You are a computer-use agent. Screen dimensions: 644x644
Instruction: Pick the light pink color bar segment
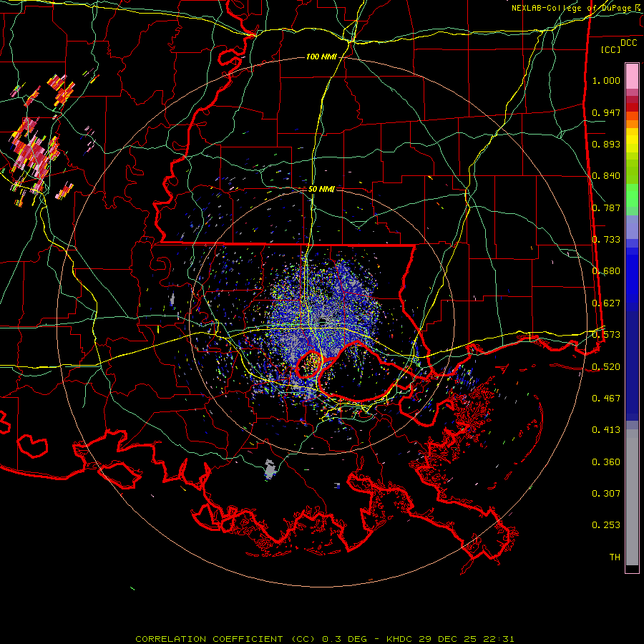point(632,77)
